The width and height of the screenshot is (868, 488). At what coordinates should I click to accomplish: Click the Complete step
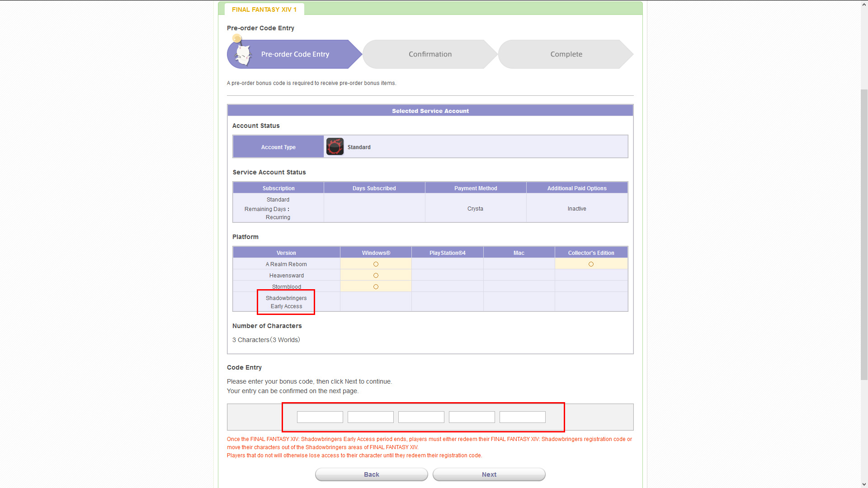coord(566,54)
